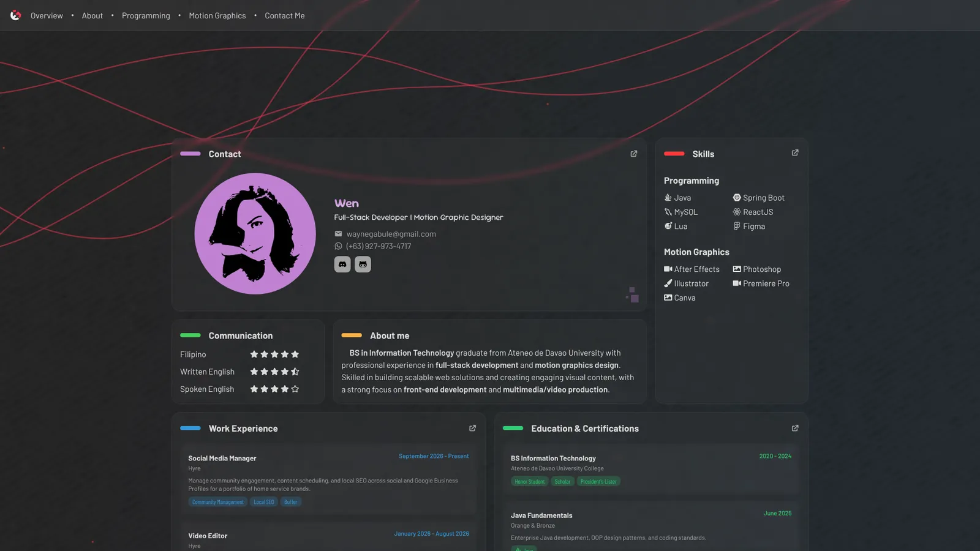Open the Work Experience external link icon

point(472,428)
